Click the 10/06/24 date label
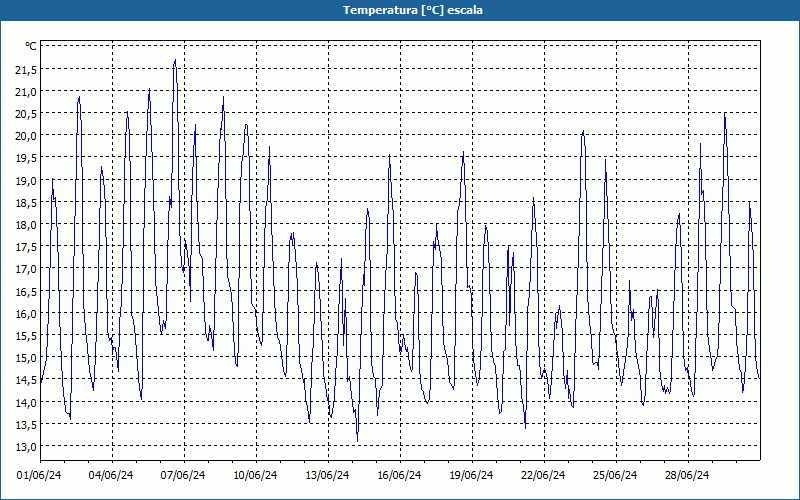 coord(255,475)
